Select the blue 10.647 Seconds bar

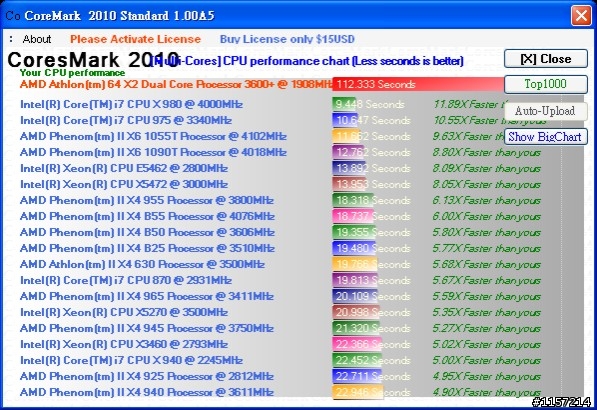(x=345, y=120)
